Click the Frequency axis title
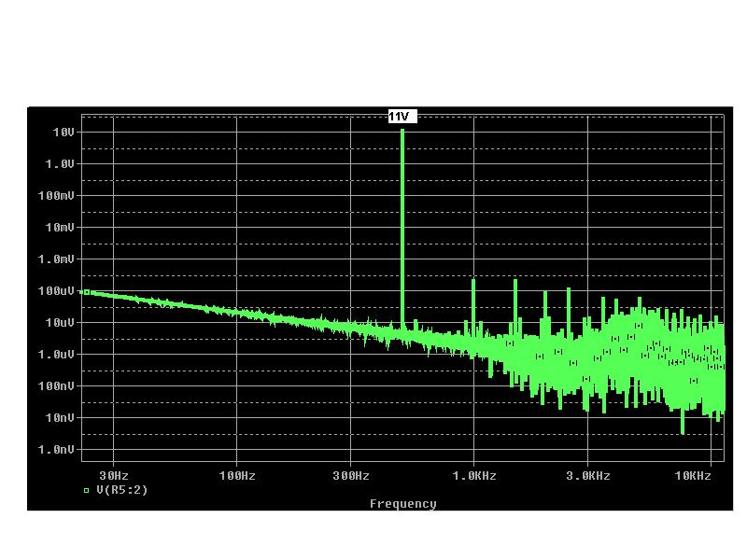Image resolution: width=747 pixels, height=560 pixels. click(x=403, y=503)
